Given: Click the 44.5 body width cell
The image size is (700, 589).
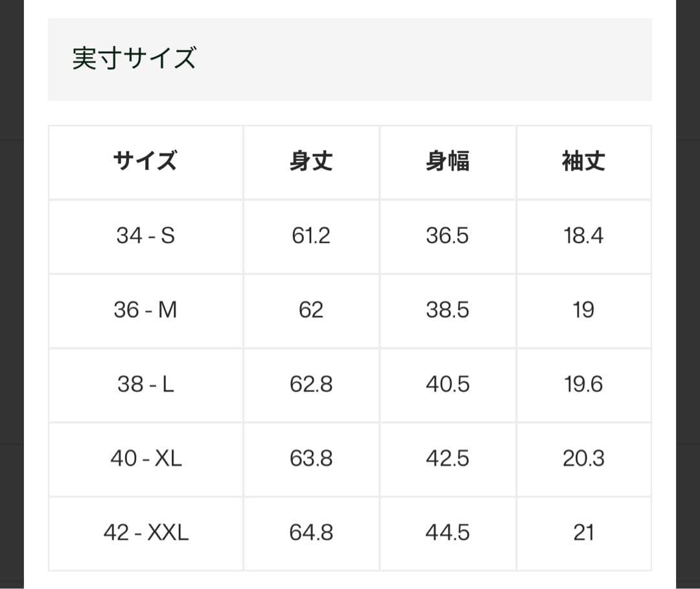Looking at the screenshot, I should click(447, 533).
